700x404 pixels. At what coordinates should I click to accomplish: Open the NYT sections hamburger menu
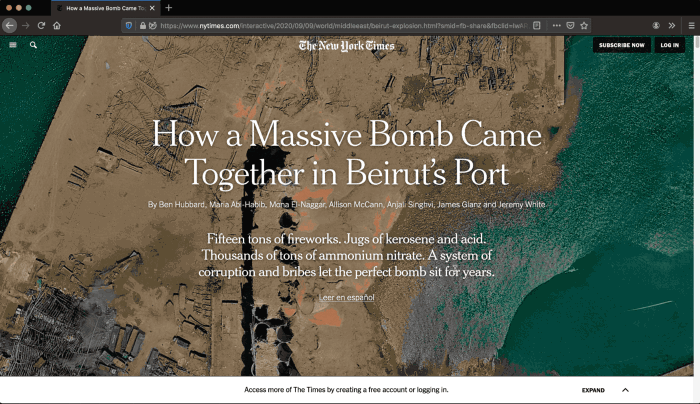point(13,45)
